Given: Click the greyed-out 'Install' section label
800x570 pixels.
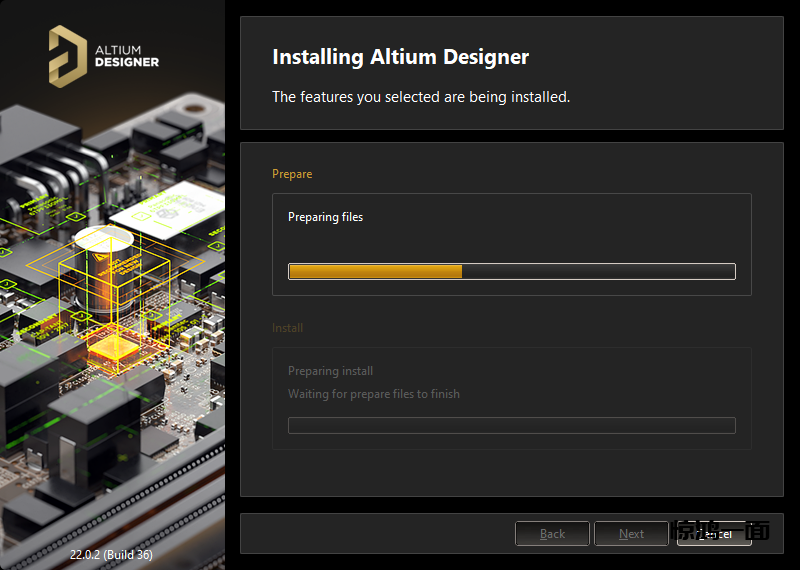Looking at the screenshot, I should tap(287, 328).
